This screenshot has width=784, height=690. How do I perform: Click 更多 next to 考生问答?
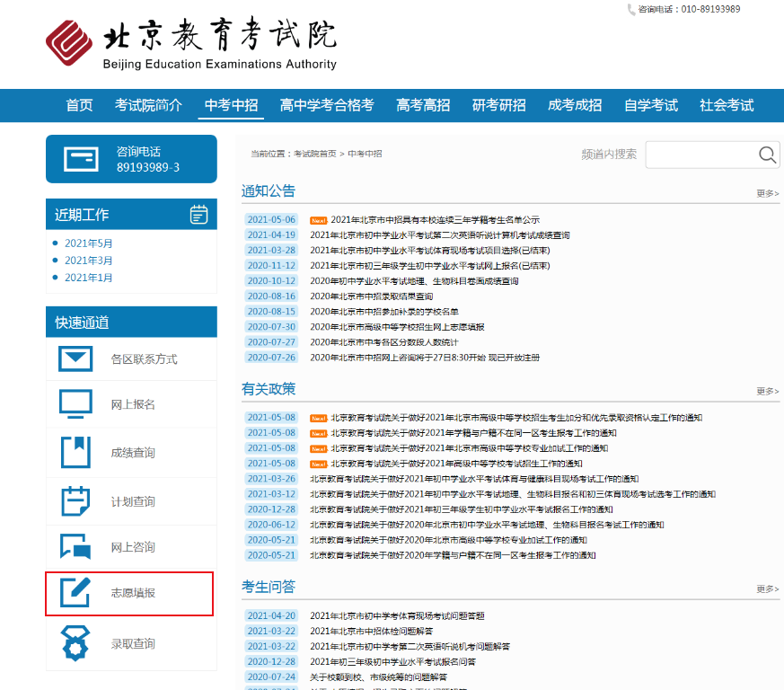tap(768, 589)
